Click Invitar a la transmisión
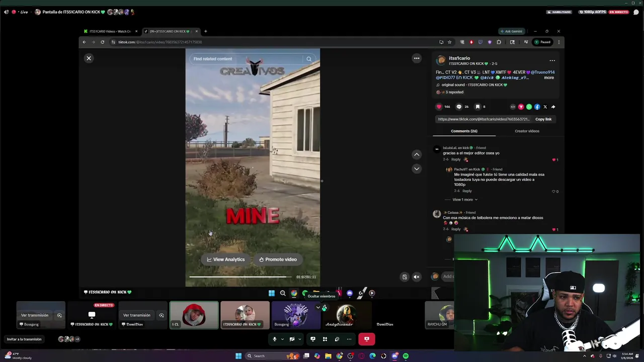The image size is (644, 362). [x=24, y=339]
